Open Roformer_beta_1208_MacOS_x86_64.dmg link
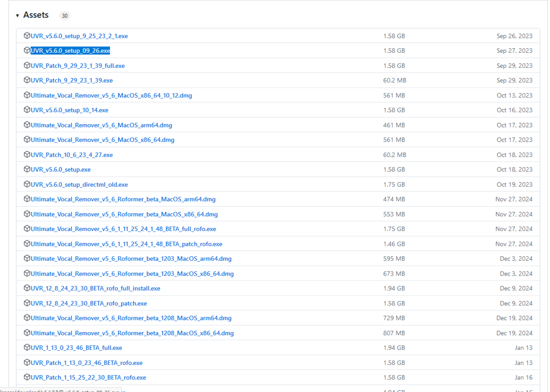Viewport: 550px width, 392px height. tap(132, 333)
